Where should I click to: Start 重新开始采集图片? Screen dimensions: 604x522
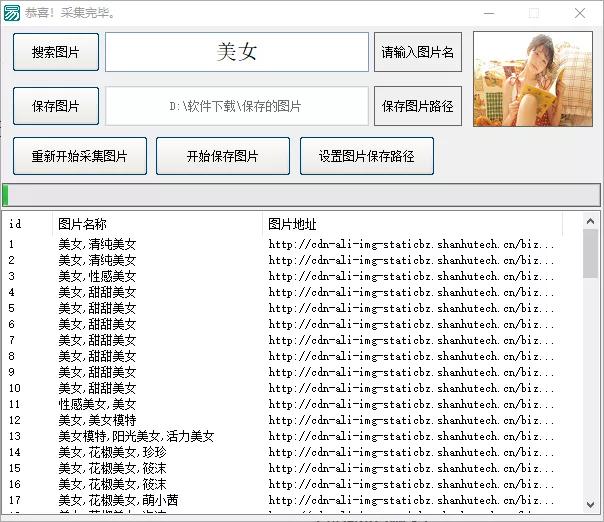(x=80, y=156)
